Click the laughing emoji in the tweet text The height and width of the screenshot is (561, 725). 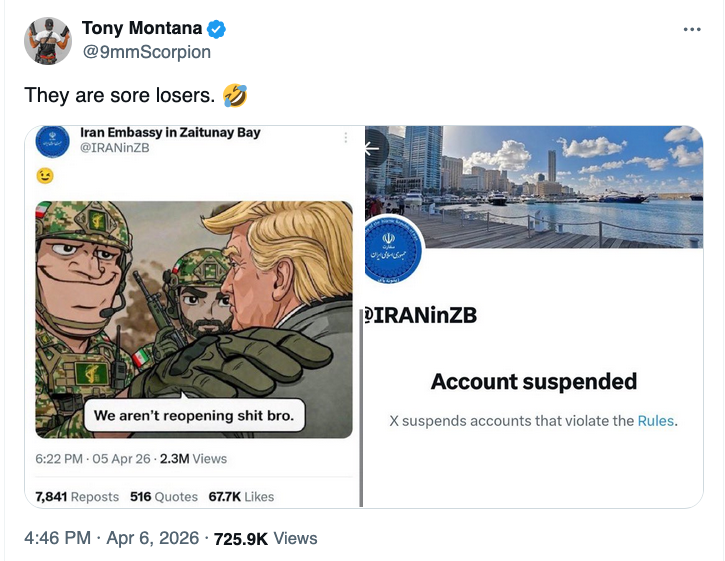pyautogui.click(x=236, y=96)
